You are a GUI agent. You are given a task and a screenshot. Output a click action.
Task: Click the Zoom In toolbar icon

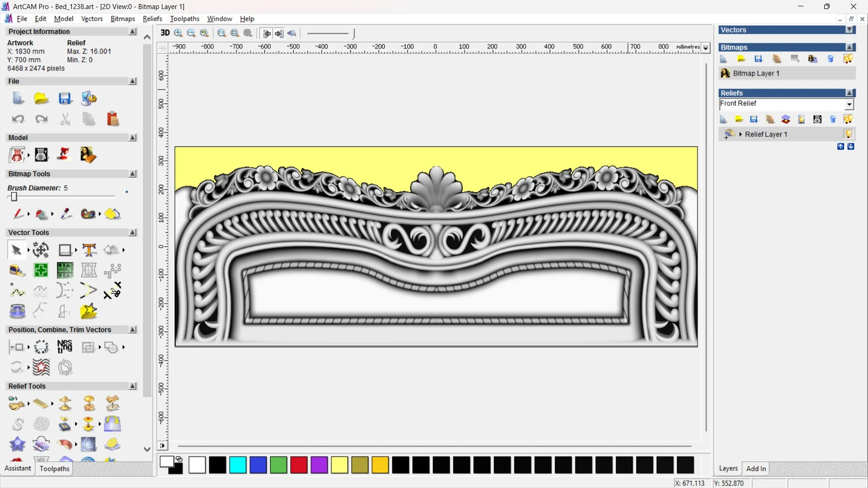pos(179,33)
